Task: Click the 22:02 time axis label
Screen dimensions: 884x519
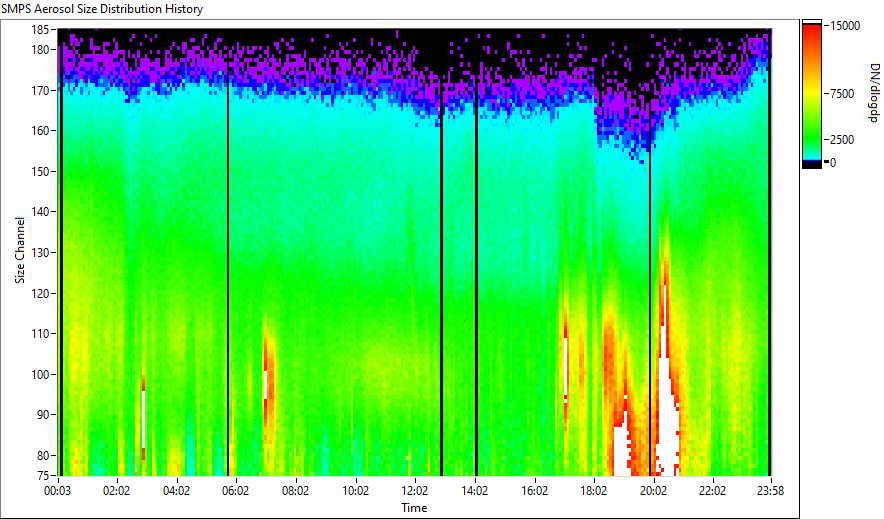Action: click(713, 491)
